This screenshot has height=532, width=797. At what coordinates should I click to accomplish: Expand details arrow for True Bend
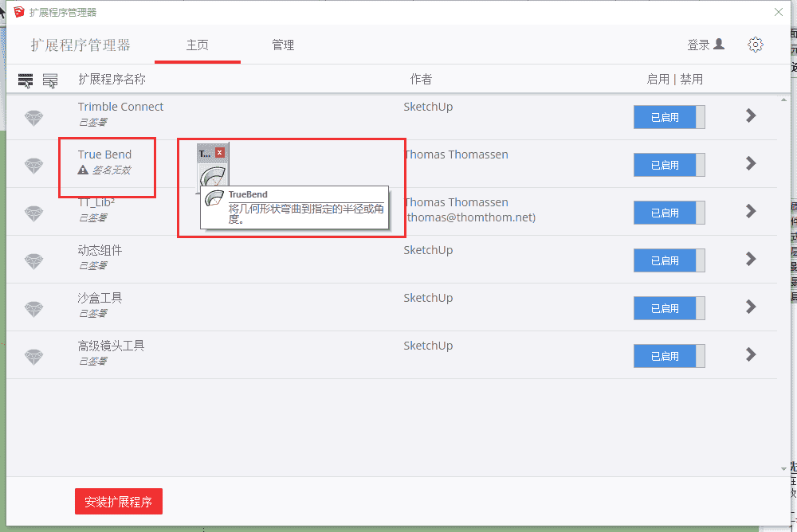751,163
